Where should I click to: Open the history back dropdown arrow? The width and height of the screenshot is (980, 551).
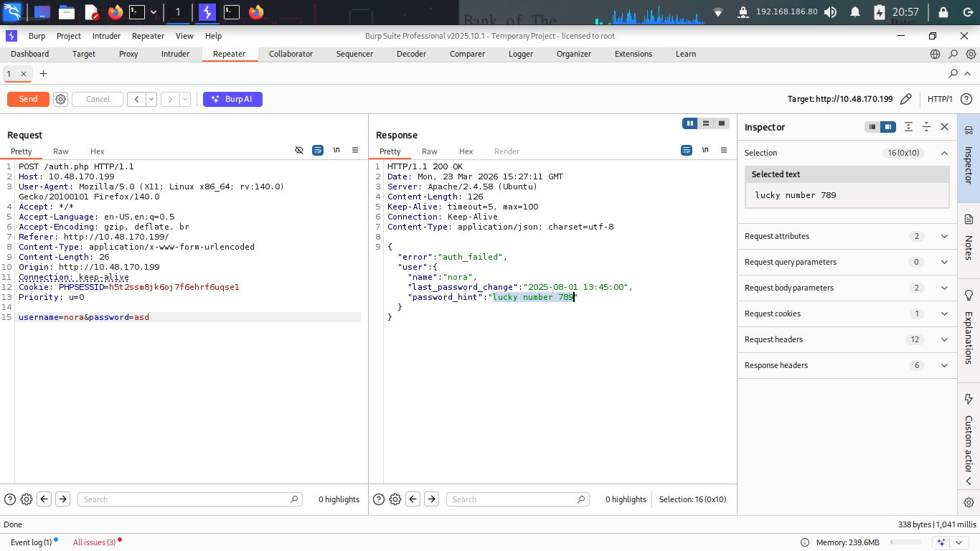[x=151, y=100]
